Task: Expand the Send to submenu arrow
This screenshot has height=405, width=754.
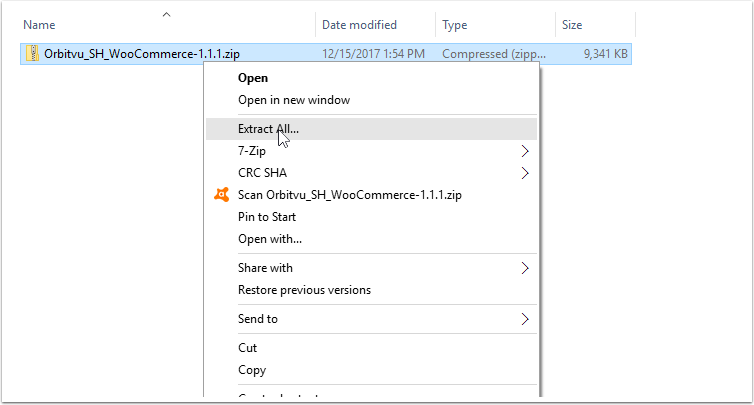Action: pyautogui.click(x=525, y=319)
